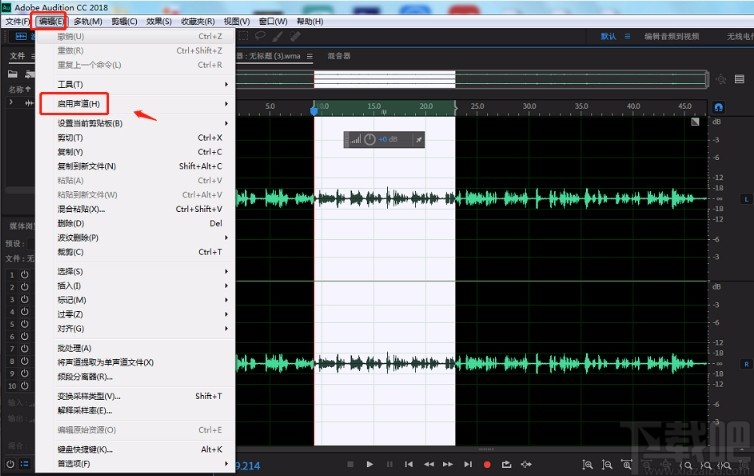Toggle the effects rack main power button
754x476 pixels.
pos(10,464)
